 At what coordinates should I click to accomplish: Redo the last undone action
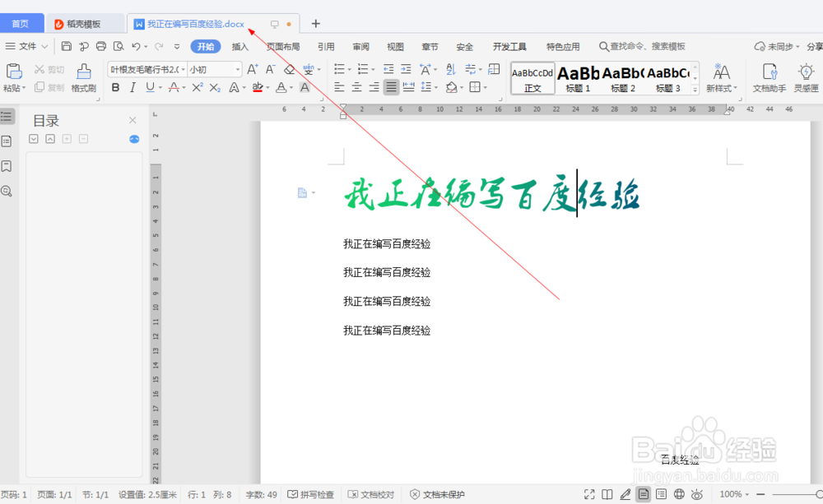pos(159,46)
